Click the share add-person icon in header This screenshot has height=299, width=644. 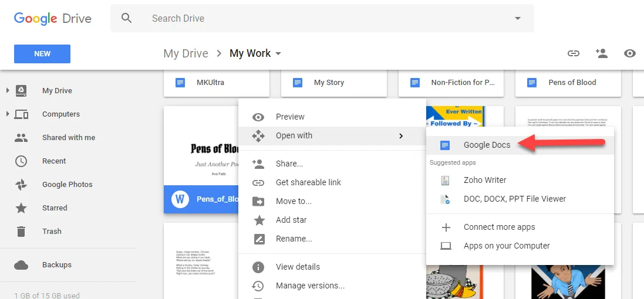tap(601, 53)
